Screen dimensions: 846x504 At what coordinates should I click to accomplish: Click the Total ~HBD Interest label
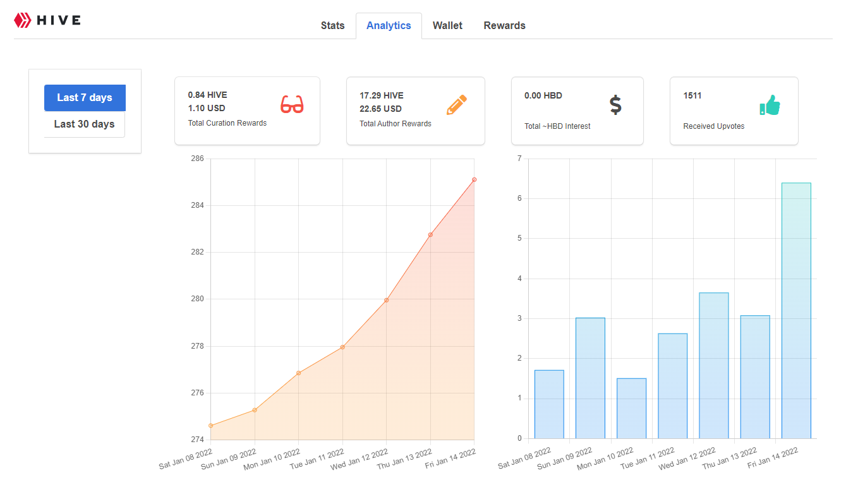click(557, 126)
